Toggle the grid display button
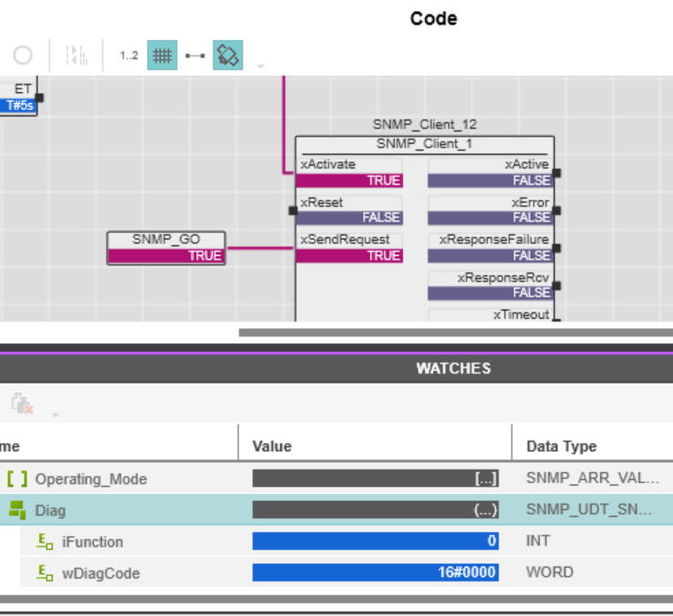Screen dimensions: 673x616 coord(162,56)
